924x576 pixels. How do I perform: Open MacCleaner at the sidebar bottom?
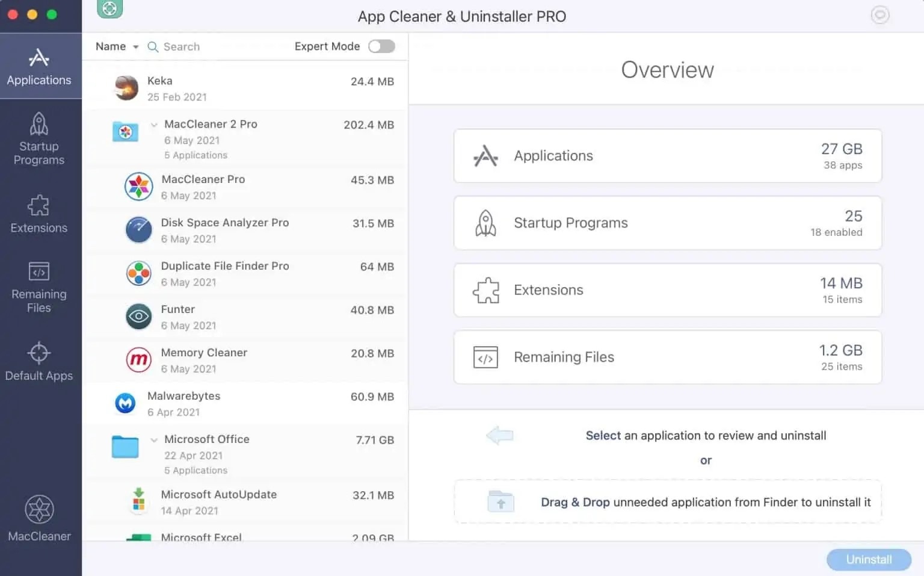pyautogui.click(x=39, y=519)
